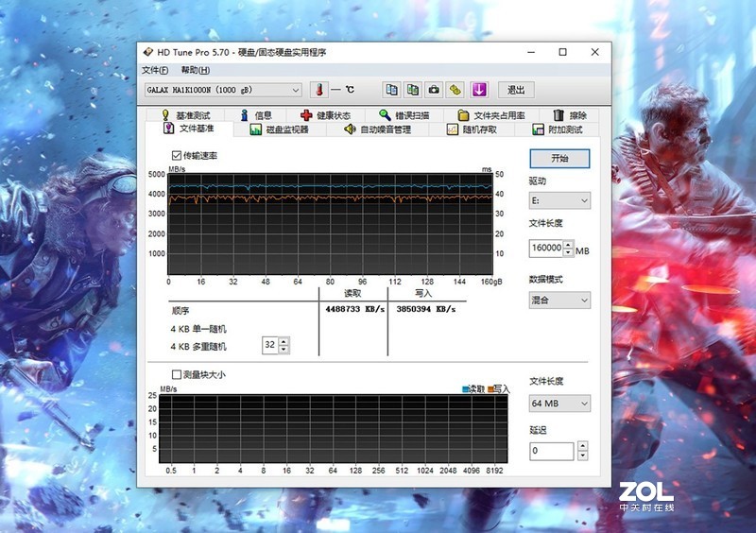Click the read speed value 4488733 KB/s
Image resolution: width=756 pixels, height=533 pixels.
354,309
